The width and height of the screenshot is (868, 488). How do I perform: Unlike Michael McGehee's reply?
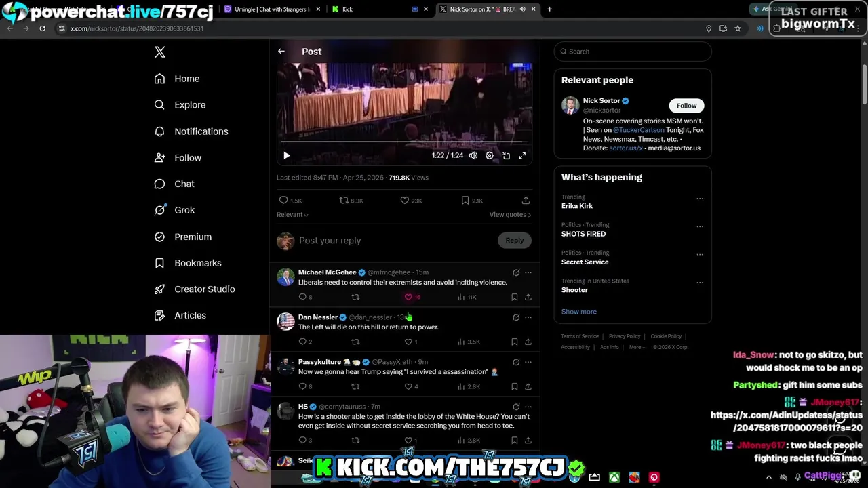tap(408, 297)
